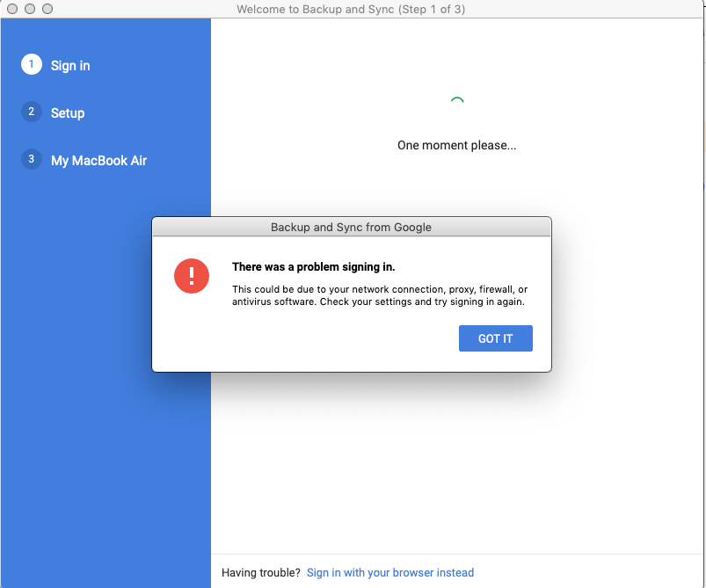This screenshot has height=588, width=706.
Task: Click the step 2 number circle
Action: click(32, 112)
